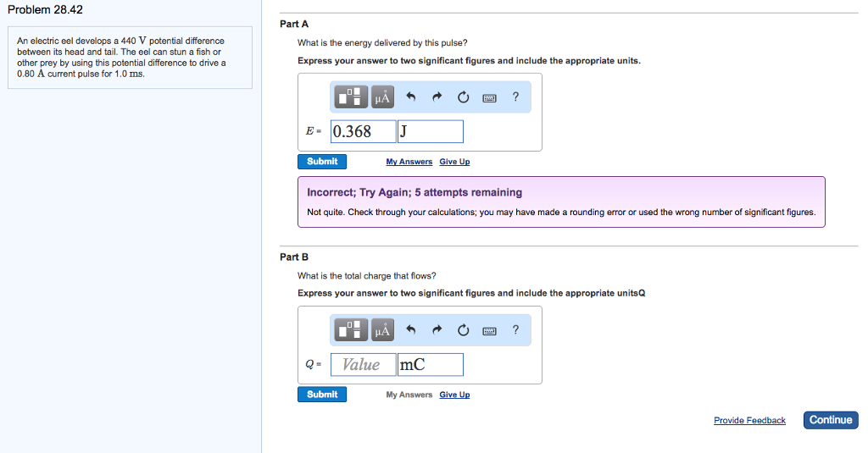
Task: Show keyboard shortcuts in Part B toolbar
Action: coord(489,330)
